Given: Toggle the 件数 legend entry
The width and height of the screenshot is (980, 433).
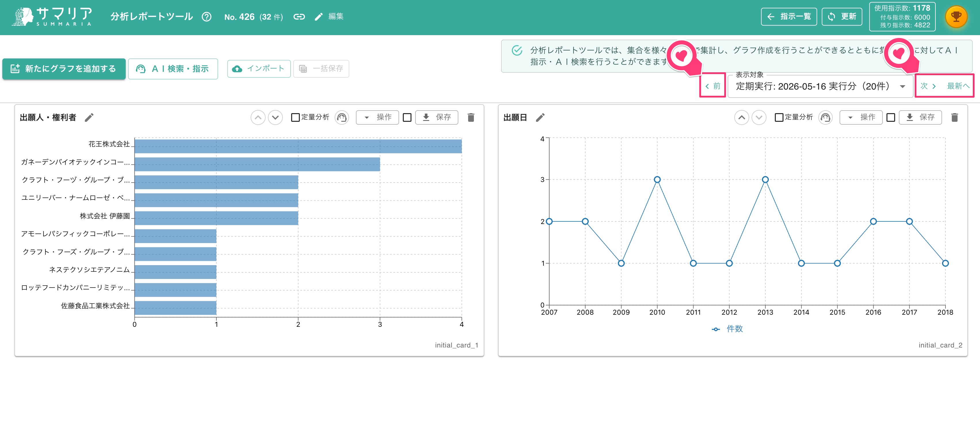Looking at the screenshot, I should pyautogui.click(x=727, y=329).
